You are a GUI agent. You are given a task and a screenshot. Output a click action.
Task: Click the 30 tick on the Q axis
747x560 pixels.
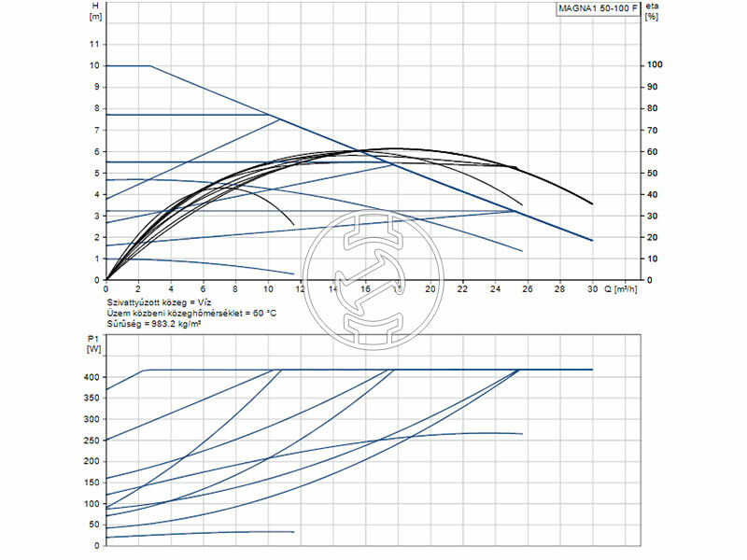tap(592, 290)
